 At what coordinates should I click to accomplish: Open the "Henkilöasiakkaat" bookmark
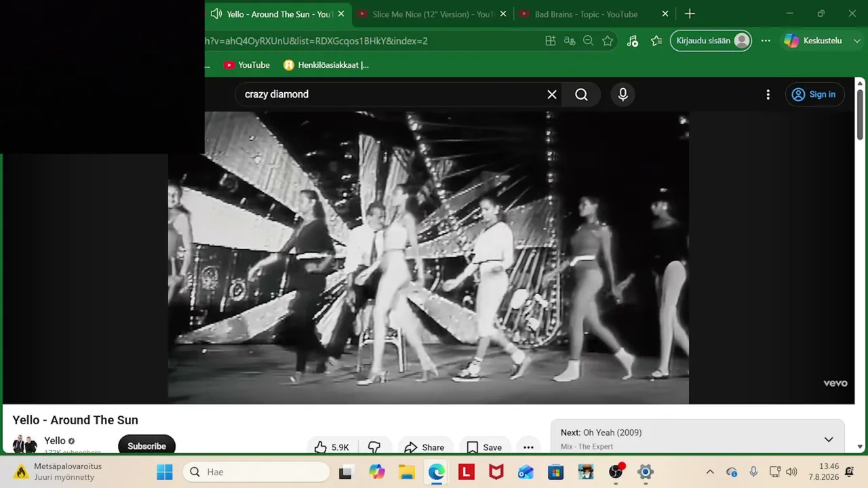326,65
